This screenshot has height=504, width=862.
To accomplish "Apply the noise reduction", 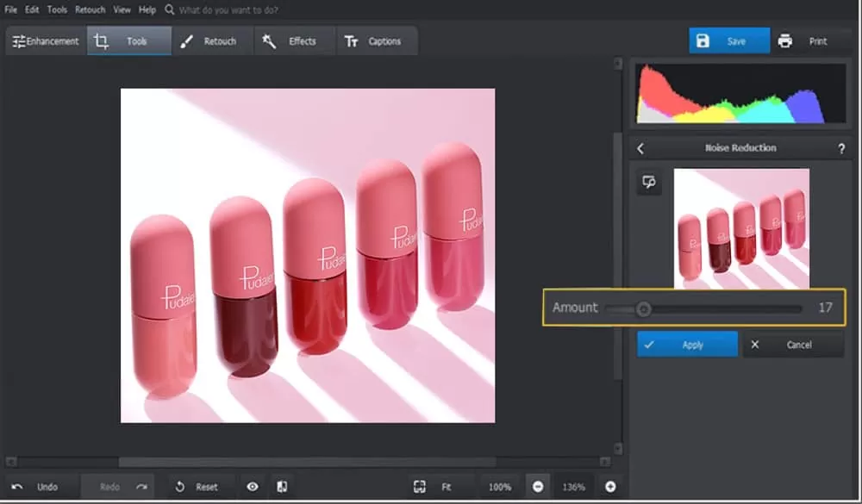I will coord(687,345).
